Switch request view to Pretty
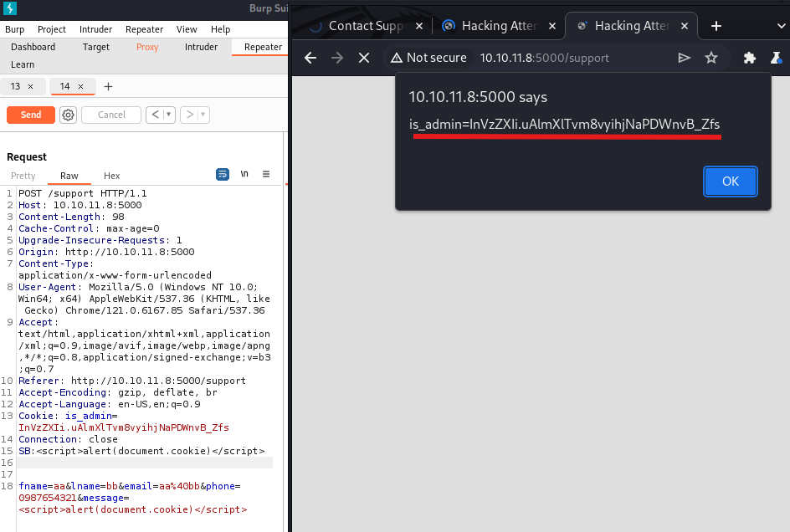 click(x=23, y=176)
